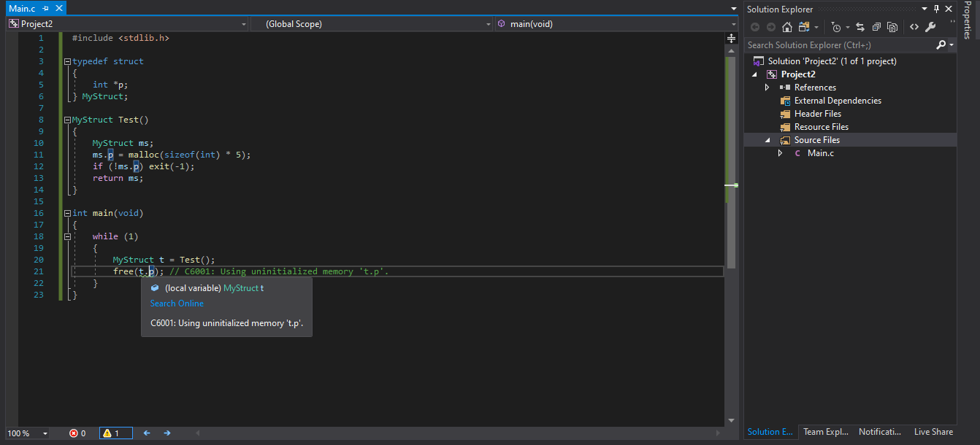This screenshot has height=445, width=980.
Task: Click Show All Files icon
Action: point(892,27)
